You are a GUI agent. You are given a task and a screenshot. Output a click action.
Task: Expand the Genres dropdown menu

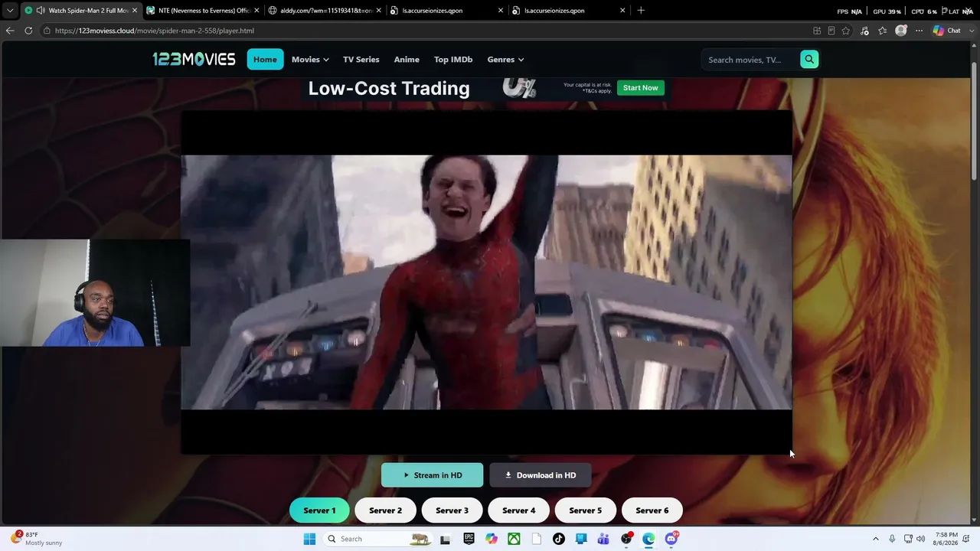pyautogui.click(x=505, y=60)
